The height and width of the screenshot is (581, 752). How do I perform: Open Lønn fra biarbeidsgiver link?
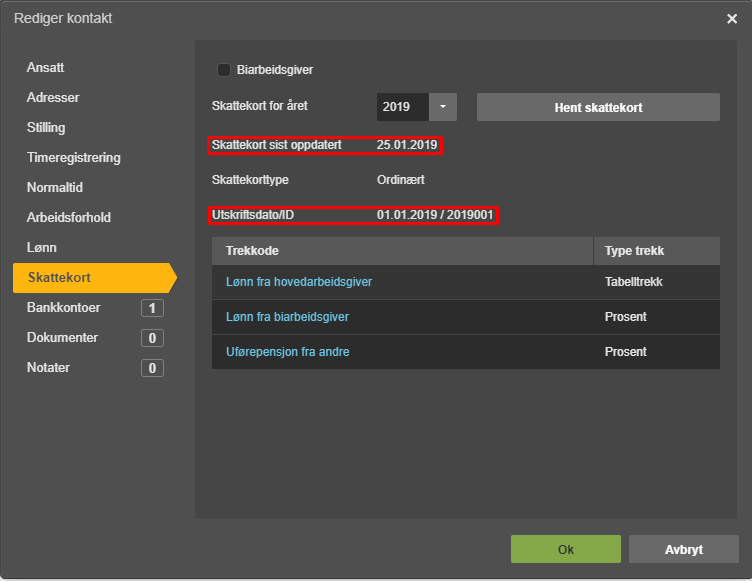287,317
